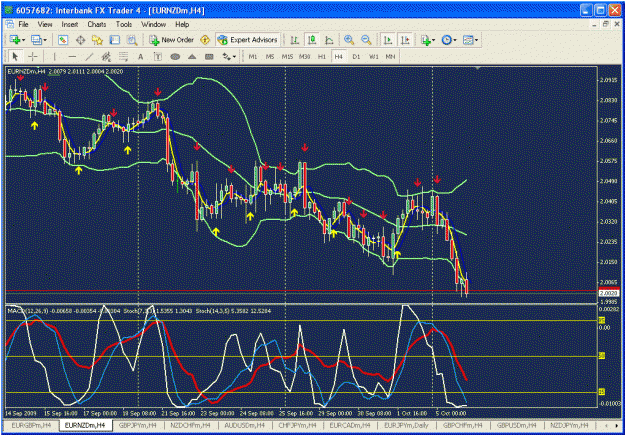
Task: Switch chart to candlestick display icon
Action: tap(312, 40)
